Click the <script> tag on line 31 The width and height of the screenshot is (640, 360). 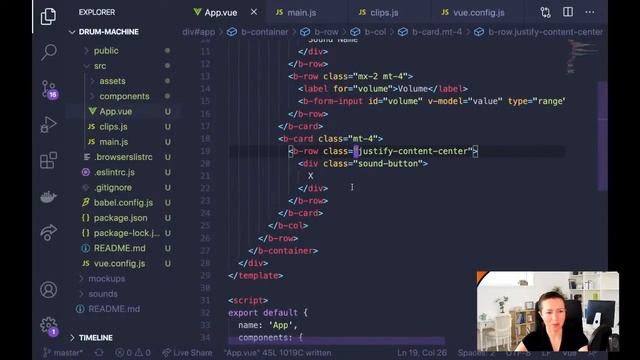[248, 300]
